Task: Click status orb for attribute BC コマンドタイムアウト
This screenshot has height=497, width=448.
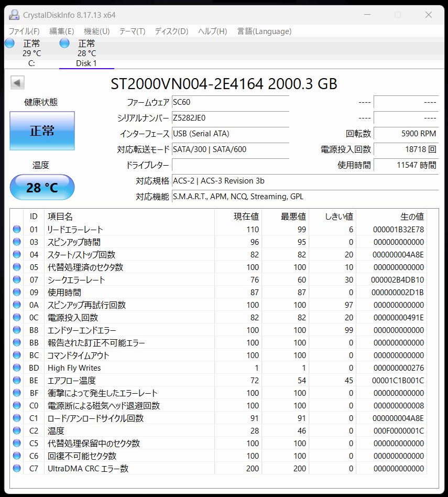Action: (x=17, y=355)
